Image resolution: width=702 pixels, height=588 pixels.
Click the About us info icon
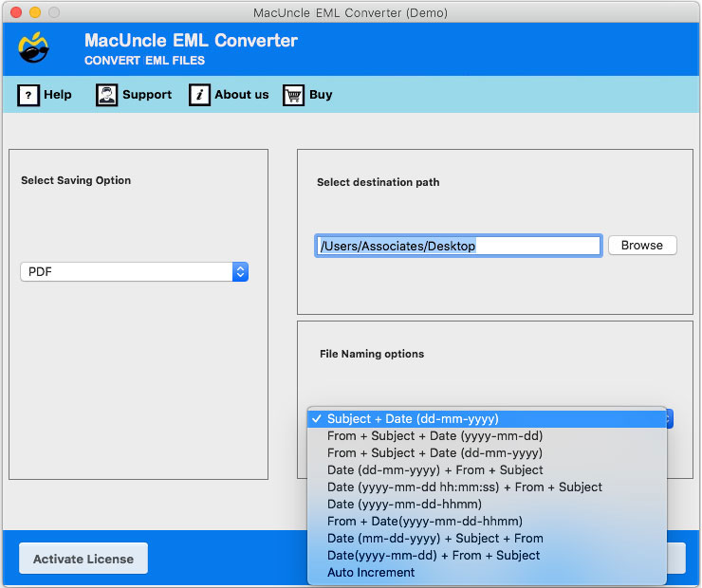pyautogui.click(x=199, y=95)
